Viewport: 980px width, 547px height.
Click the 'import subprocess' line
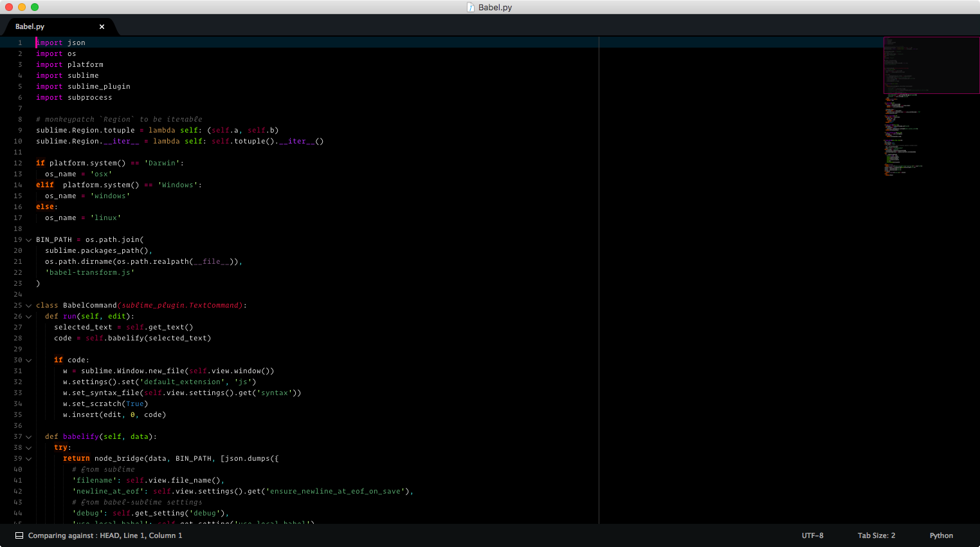pyautogui.click(x=74, y=98)
